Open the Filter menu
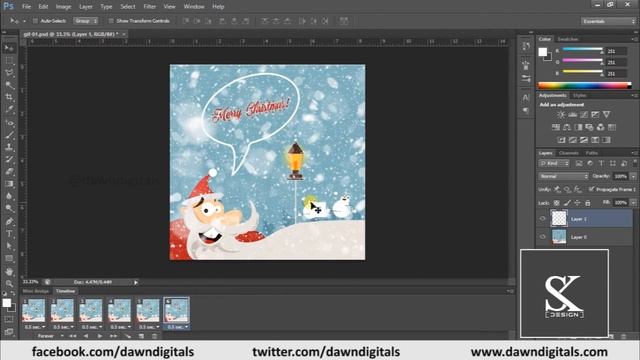Viewport: 640px width, 360px height. tap(149, 7)
